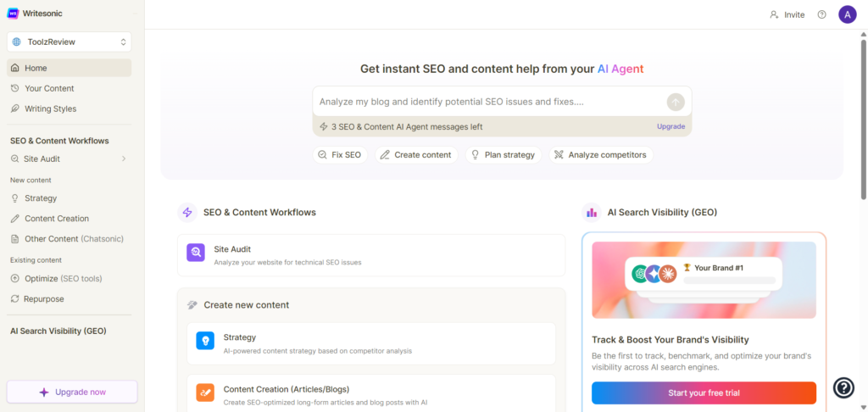Viewport: 868px width, 412px height.
Task: Select AI Search Visibility (GEO) sidebar heading
Action: tap(58, 331)
